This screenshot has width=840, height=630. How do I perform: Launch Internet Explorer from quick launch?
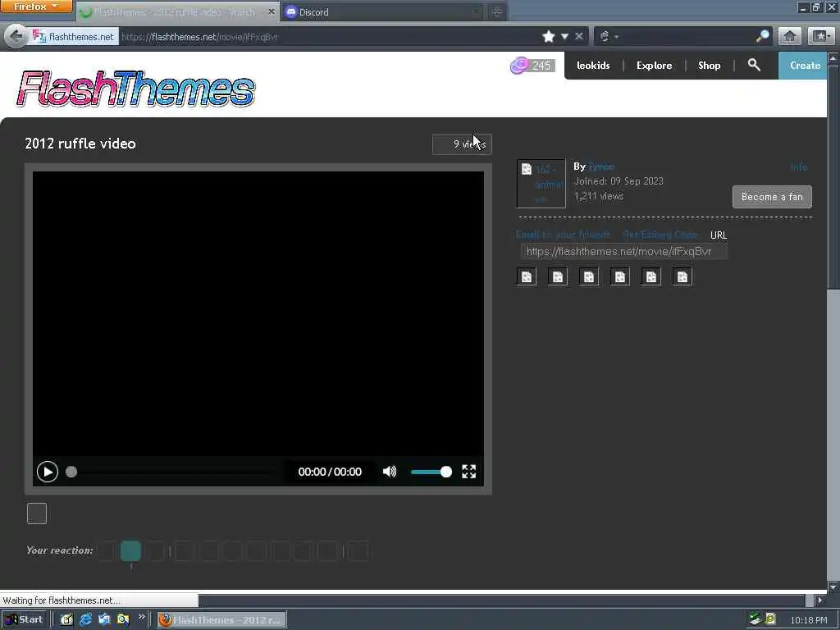pos(85,619)
